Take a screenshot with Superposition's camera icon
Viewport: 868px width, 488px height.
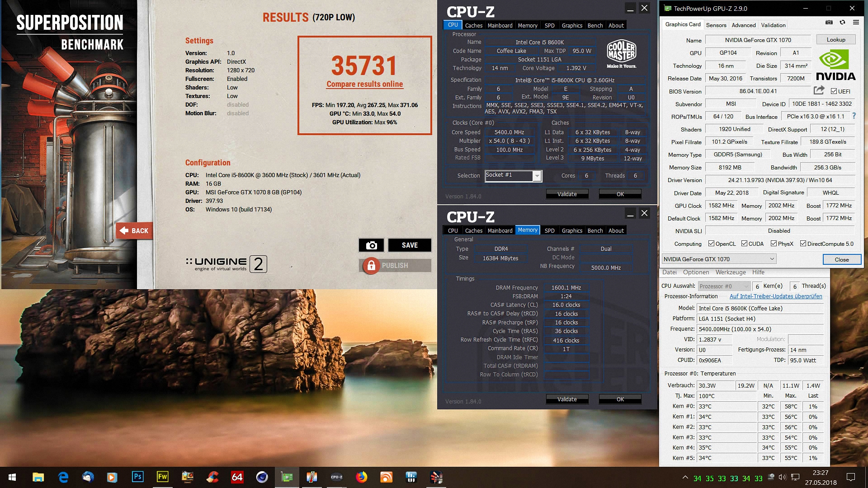pyautogui.click(x=371, y=245)
